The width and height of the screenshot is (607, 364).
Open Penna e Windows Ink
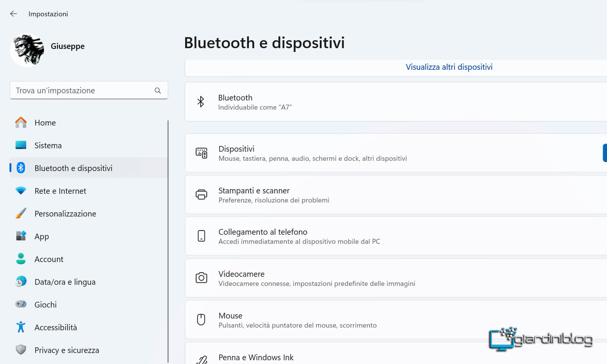(x=396, y=353)
